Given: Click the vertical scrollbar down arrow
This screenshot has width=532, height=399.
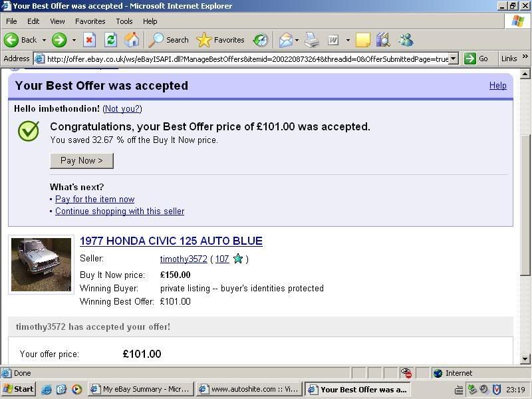Looking at the screenshot, I should (525, 359).
